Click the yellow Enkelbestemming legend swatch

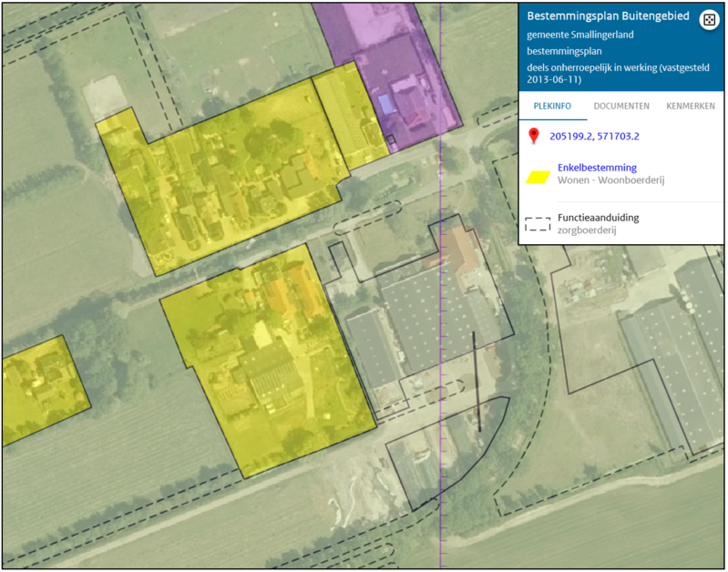538,178
